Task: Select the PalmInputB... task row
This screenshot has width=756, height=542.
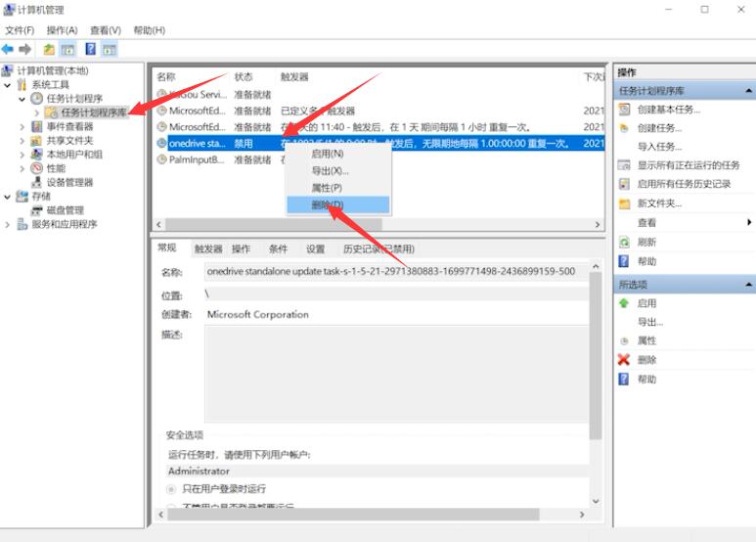Action: click(x=379, y=159)
